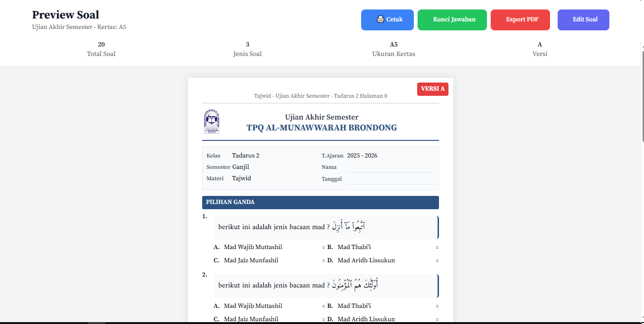Image resolution: width=644 pixels, height=324 pixels.
Task: Select Mad Wajib Muttashil radio in question 2
Action: [323, 306]
